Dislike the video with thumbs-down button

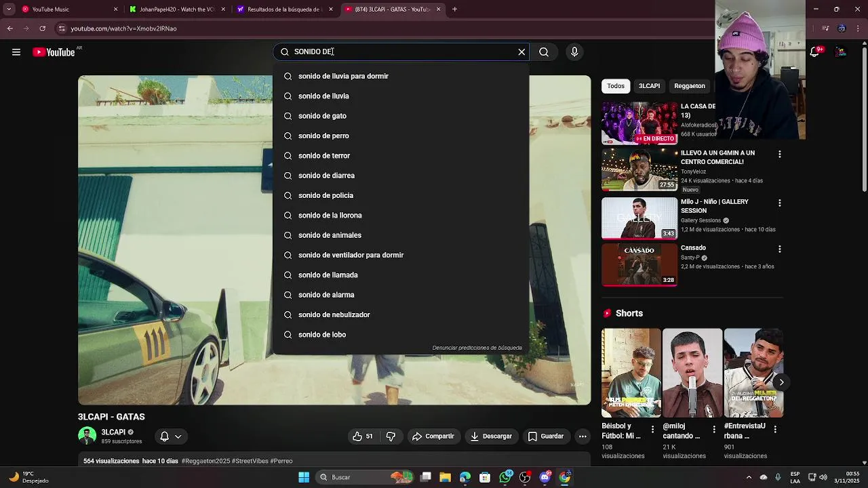391,436
